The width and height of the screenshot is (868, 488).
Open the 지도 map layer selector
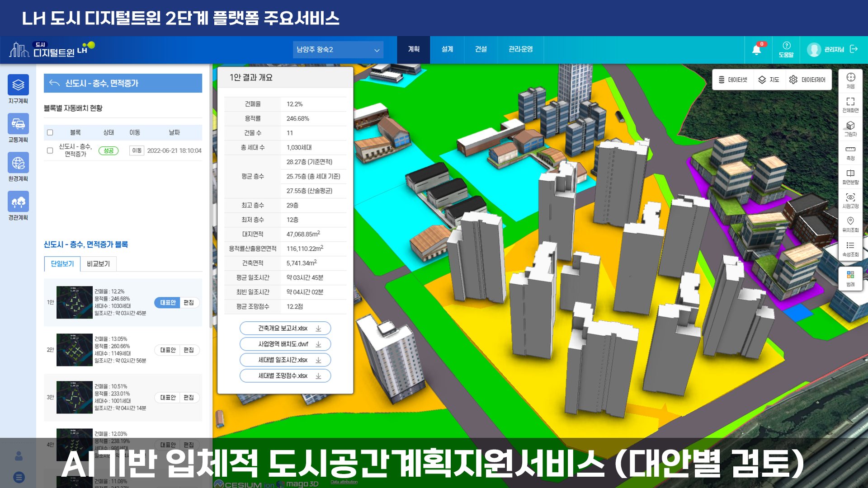769,80
